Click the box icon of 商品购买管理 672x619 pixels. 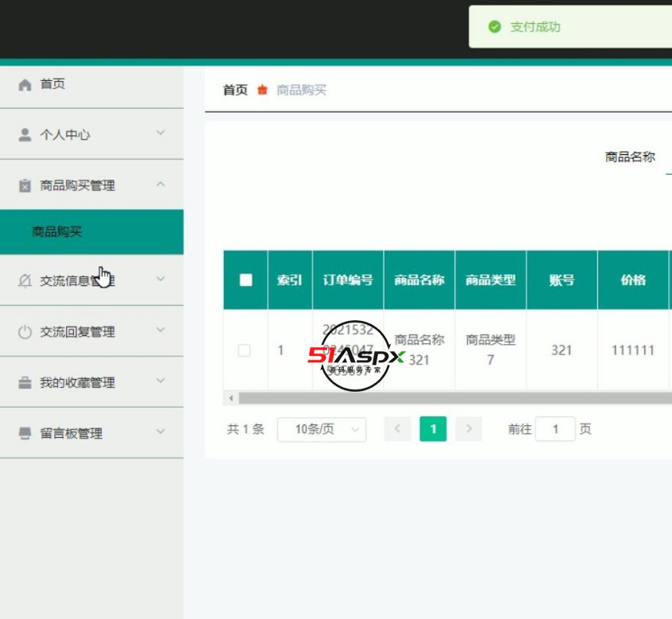click(x=25, y=185)
